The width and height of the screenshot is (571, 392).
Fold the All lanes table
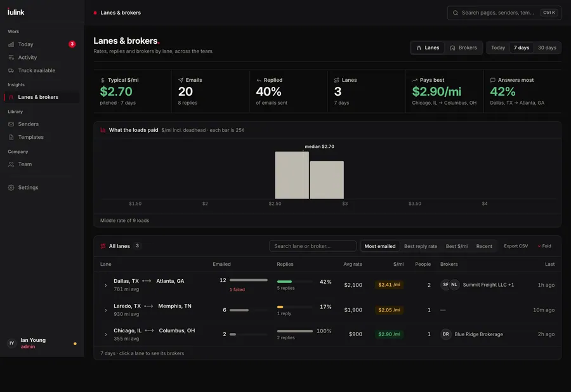[x=544, y=246]
